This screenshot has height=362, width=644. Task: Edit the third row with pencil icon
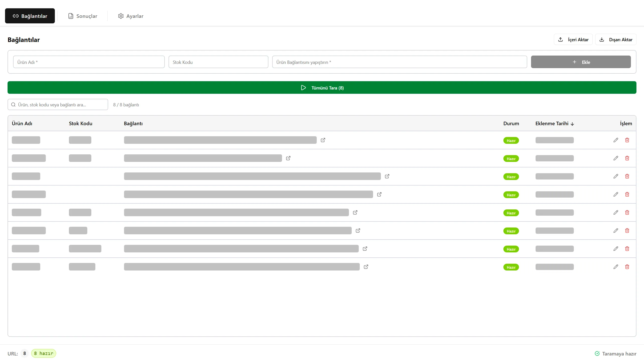coord(616,176)
